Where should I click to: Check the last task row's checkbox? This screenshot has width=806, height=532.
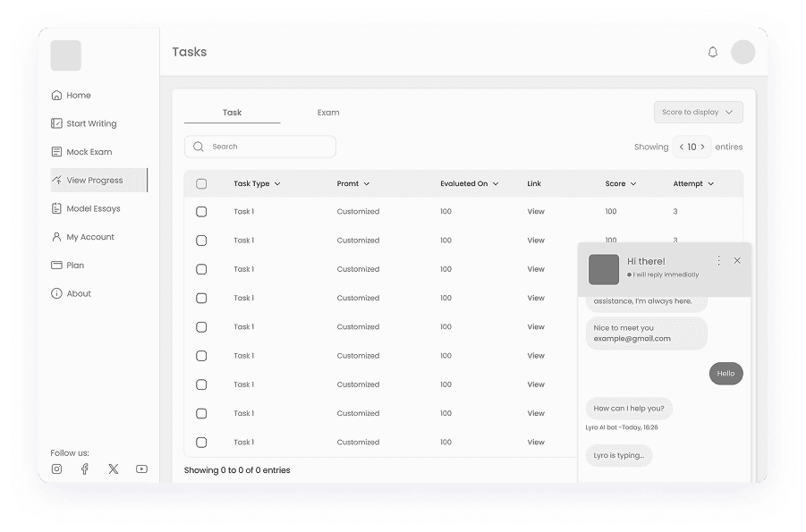tap(201, 442)
